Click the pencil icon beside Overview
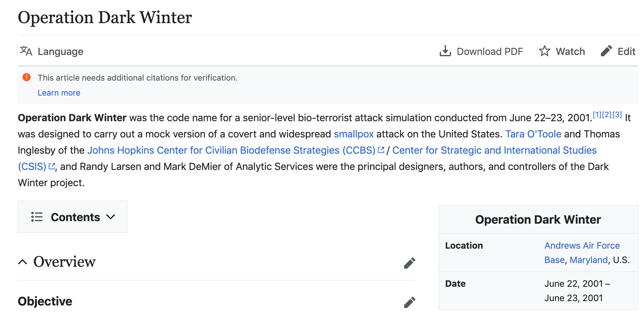Image resolution: width=644 pixels, height=313 pixels. pos(409,263)
